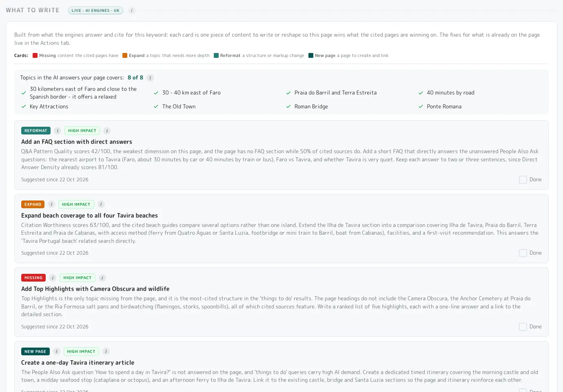Viewport: 563px width, 392px height.
Task: Open High Impact info icon on itinerary article card
Action: tap(106, 351)
